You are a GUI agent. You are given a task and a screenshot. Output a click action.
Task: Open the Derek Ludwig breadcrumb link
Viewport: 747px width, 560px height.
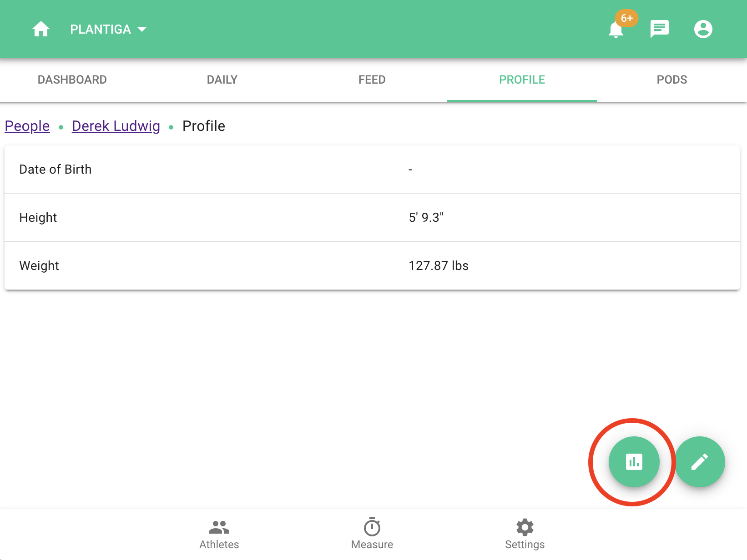click(x=116, y=126)
